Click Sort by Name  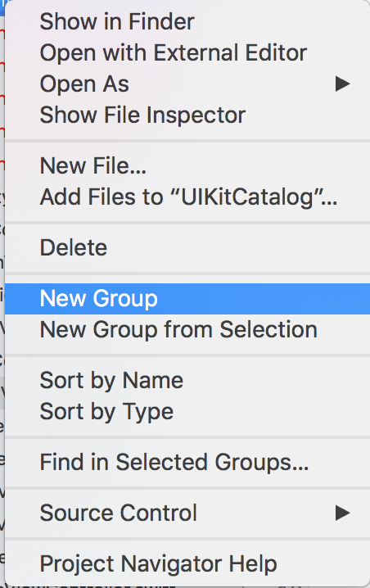tap(187, 381)
